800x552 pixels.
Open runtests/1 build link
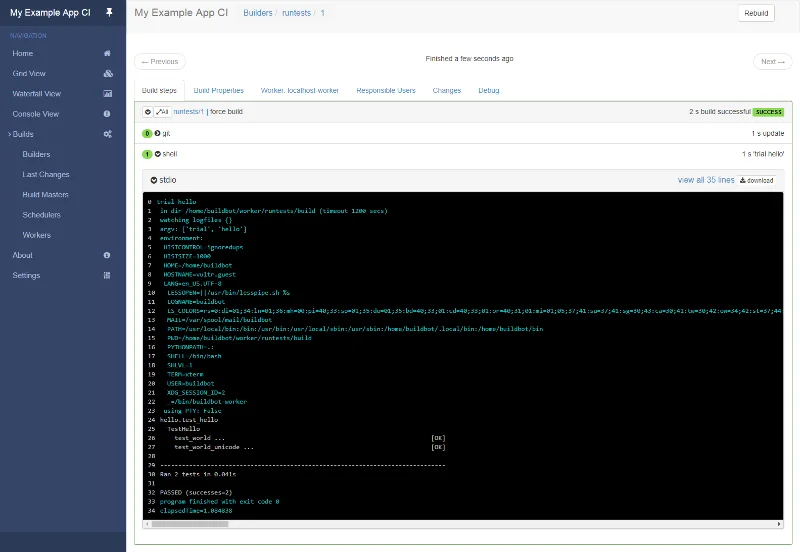(x=188, y=112)
